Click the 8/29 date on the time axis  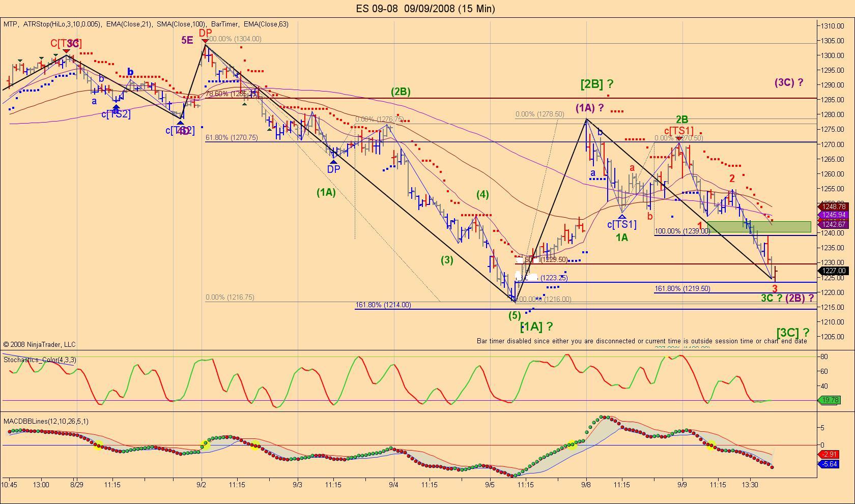click(x=77, y=485)
